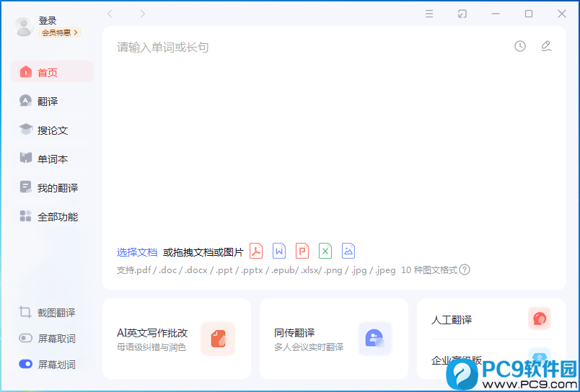Toggle the 屏幕取词 switch
This screenshot has height=392, width=580.
click(x=26, y=338)
